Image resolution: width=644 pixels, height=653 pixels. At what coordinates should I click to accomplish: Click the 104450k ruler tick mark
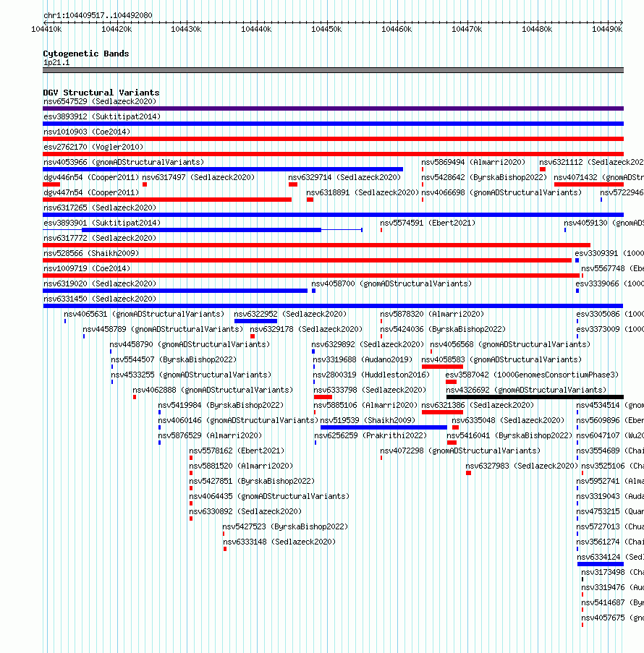coord(327,22)
